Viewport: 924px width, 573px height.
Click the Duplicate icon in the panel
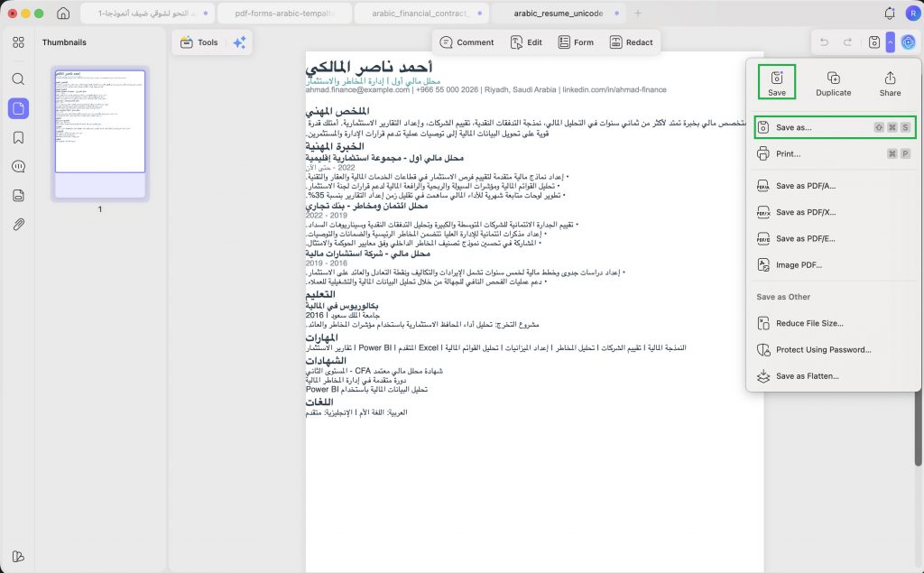point(833,83)
